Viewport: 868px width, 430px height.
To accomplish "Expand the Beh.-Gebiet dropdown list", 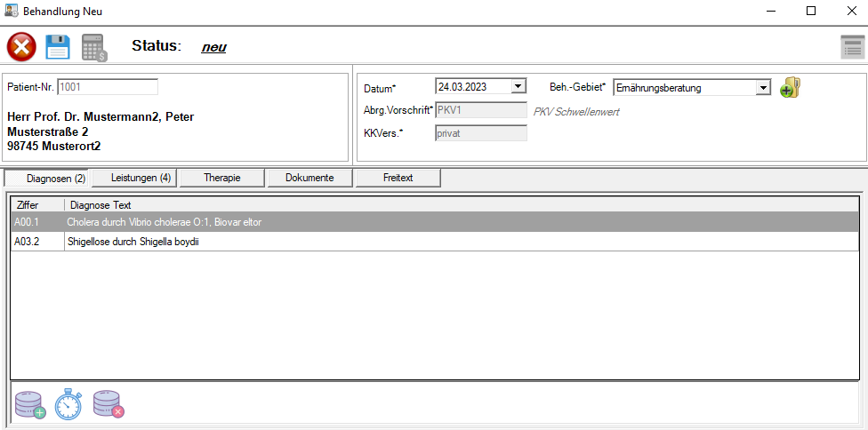I will [x=762, y=88].
